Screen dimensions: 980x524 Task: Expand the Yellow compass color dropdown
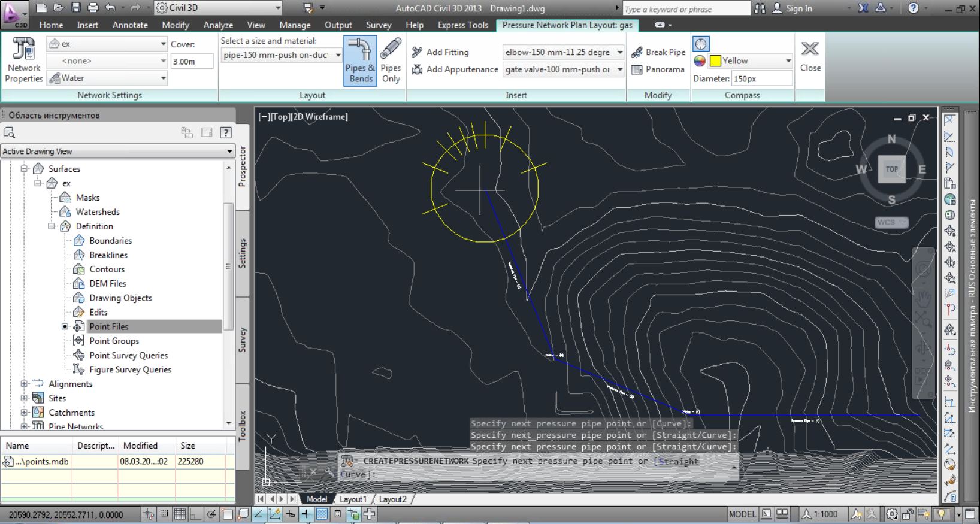pyautogui.click(x=788, y=61)
